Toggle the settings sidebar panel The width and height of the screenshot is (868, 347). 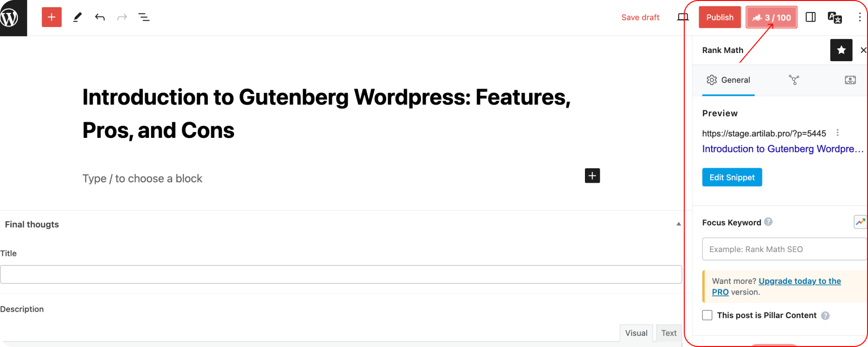[x=810, y=17]
